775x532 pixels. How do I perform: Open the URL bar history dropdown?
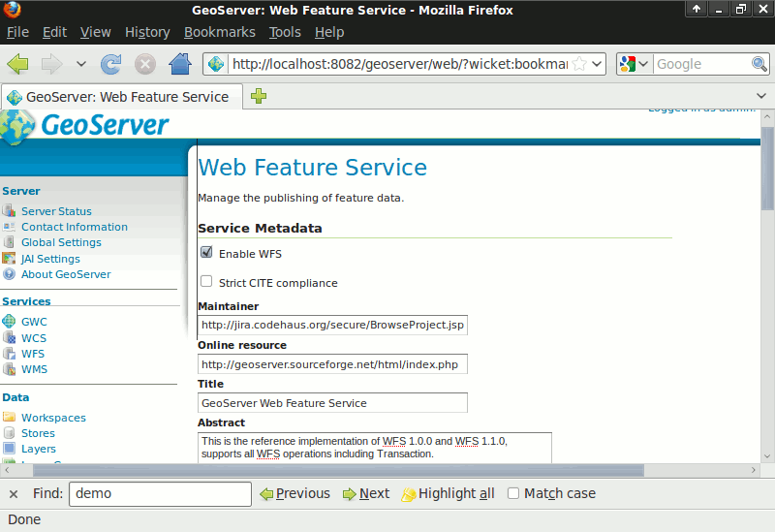(597, 64)
